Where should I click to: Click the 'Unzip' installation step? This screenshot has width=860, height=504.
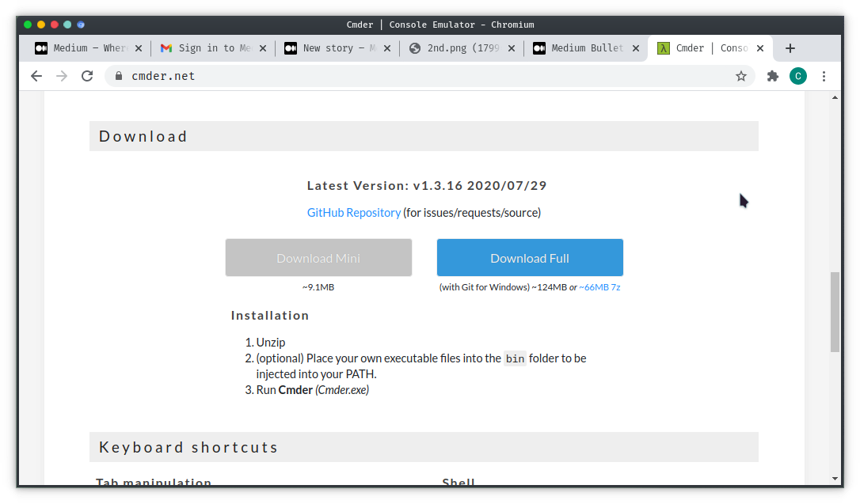(x=270, y=343)
